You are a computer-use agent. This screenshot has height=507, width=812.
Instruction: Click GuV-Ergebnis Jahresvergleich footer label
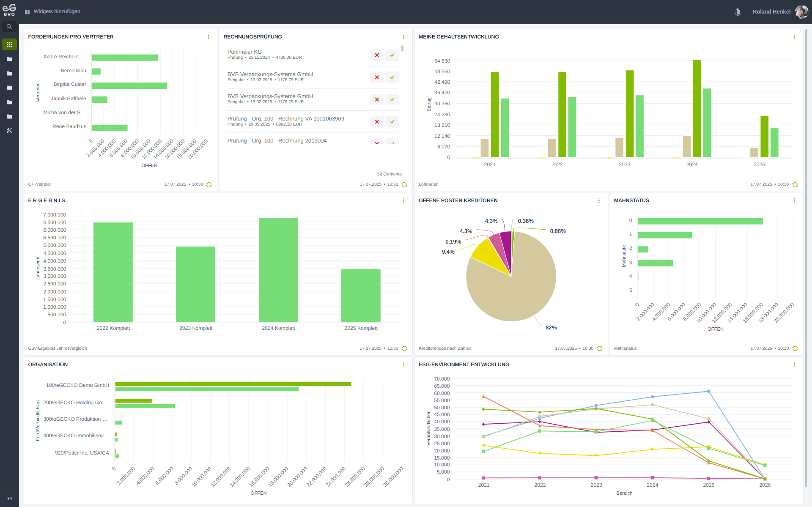58,348
